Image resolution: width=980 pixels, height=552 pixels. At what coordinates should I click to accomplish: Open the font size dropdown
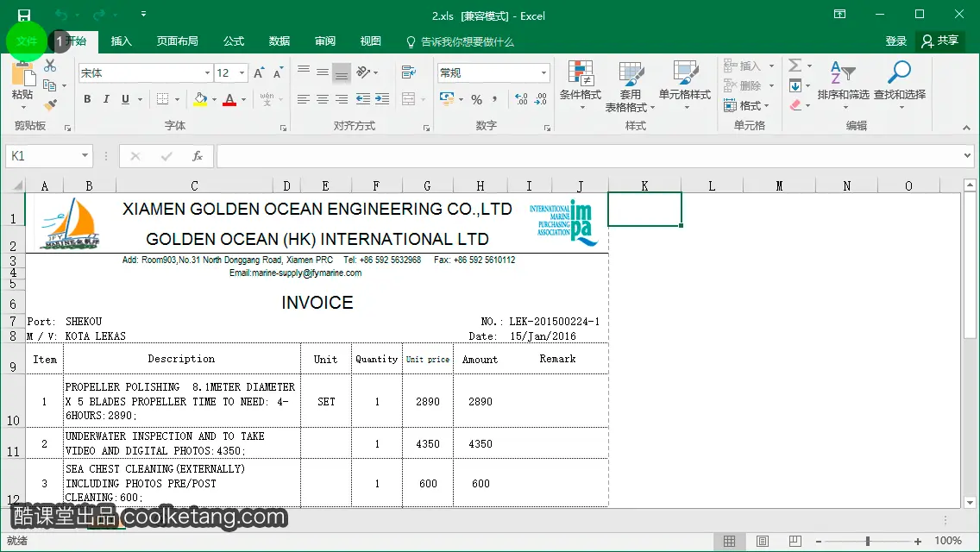242,73
